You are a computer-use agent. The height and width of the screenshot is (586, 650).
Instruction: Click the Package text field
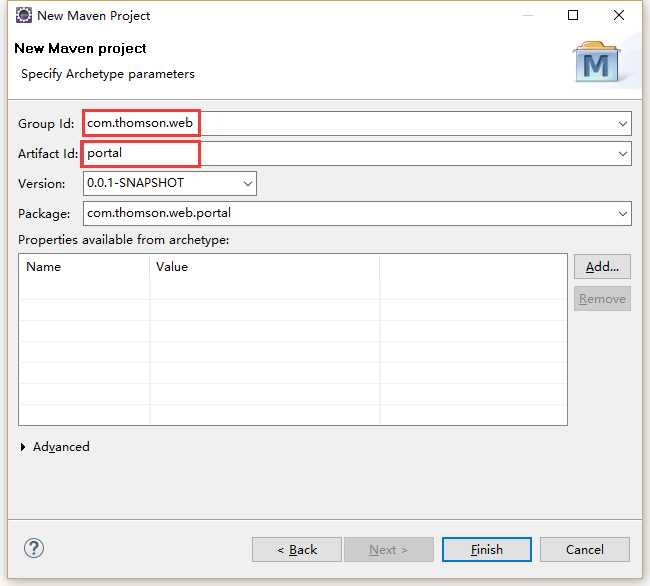[357, 213]
